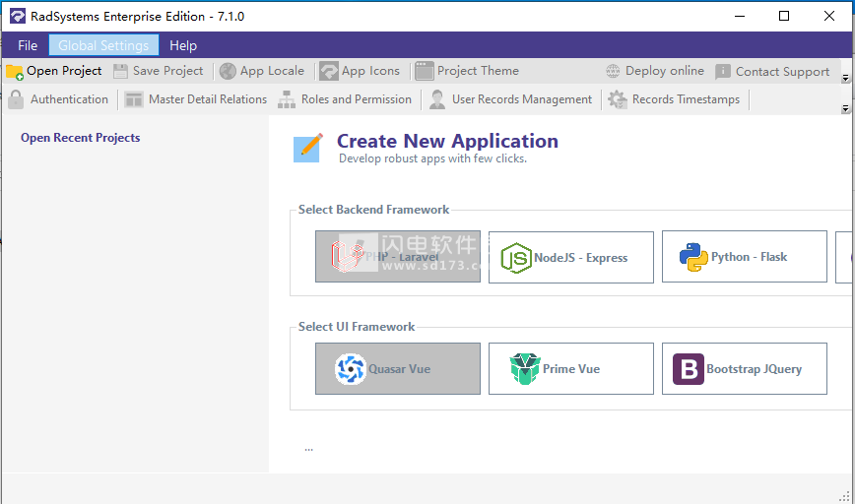Select the Python - Flask backend framework
Image resolution: width=855 pixels, height=504 pixels.
tap(745, 257)
